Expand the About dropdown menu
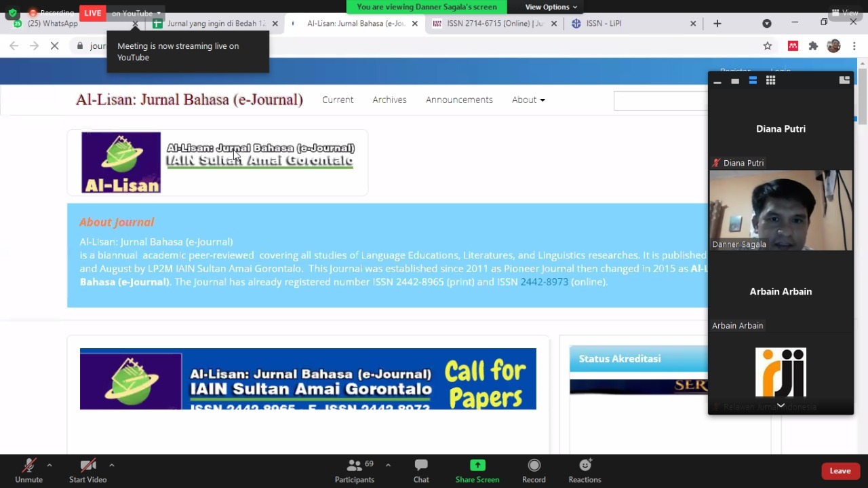This screenshot has height=488, width=868. (x=528, y=100)
